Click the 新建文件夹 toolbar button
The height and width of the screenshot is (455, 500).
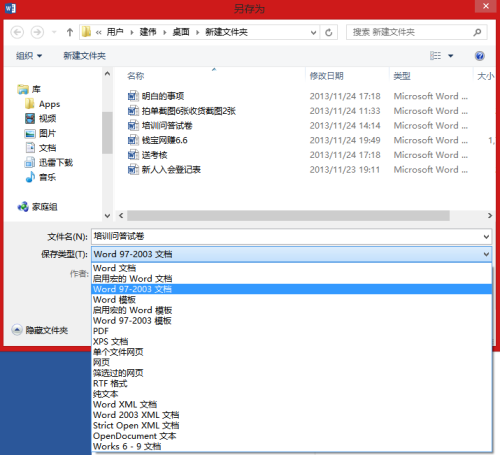pos(85,56)
